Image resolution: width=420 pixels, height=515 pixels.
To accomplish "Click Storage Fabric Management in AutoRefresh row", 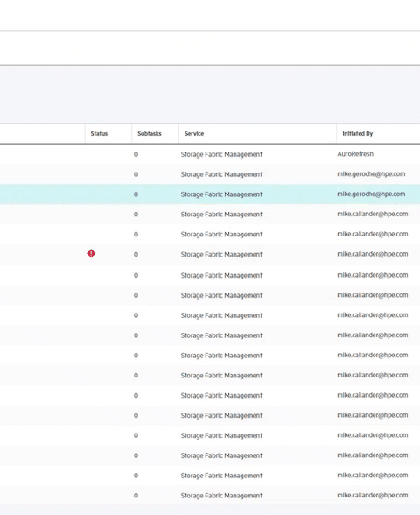I will (221, 154).
